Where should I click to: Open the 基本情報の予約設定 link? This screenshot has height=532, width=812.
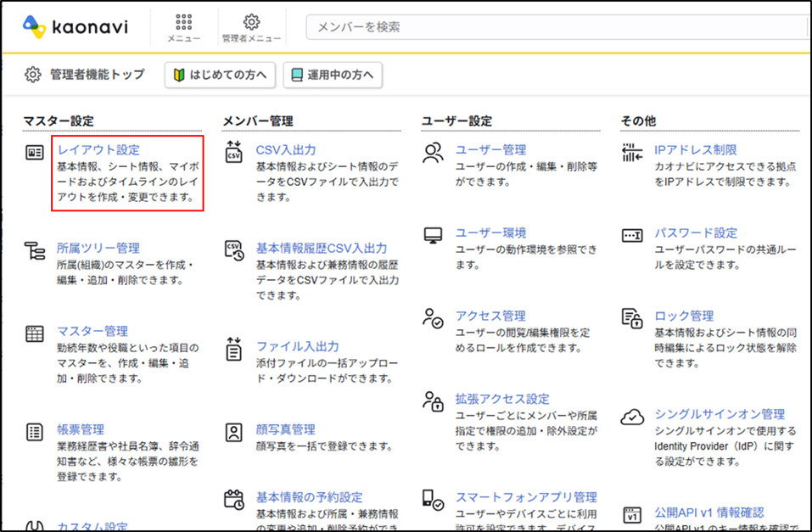[x=309, y=497]
